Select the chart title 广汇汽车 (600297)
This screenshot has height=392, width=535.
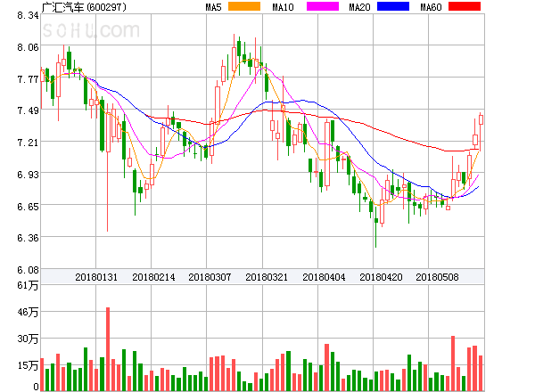tap(84, 7)
